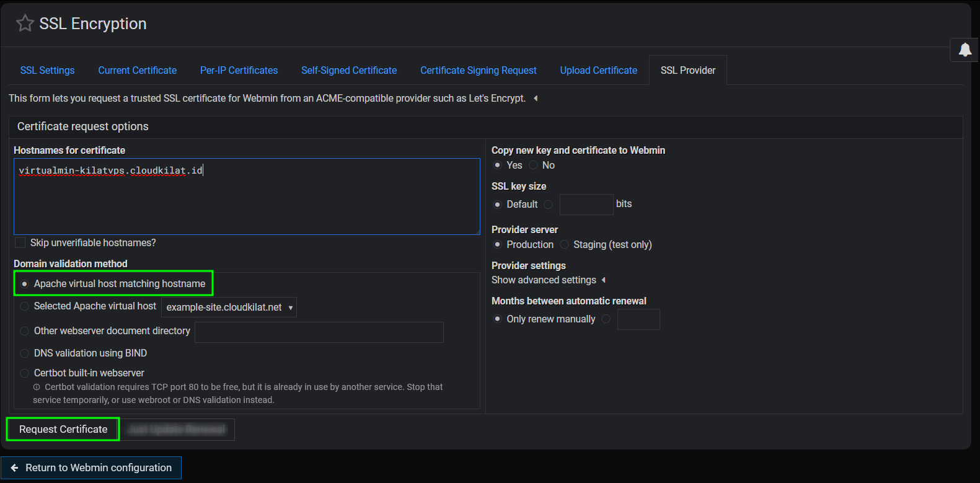Select Certbot built-in webserver option
980x483 pixels.
pyautogui.click(x=25, y=373)
